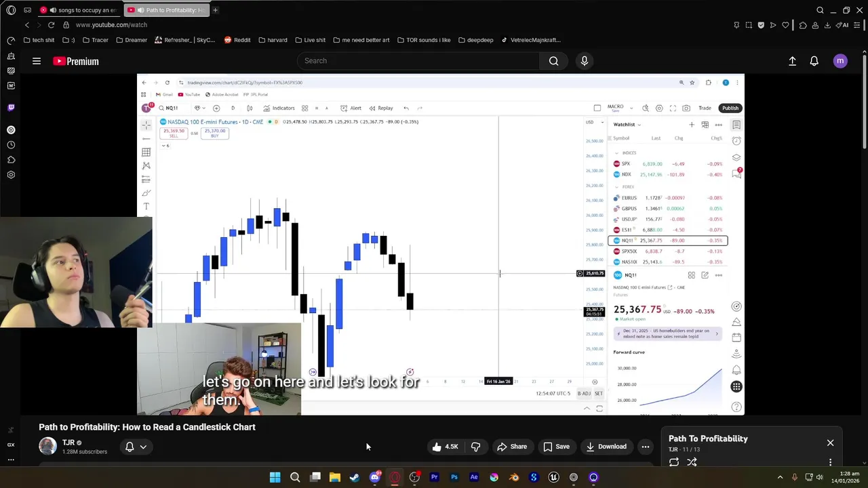Open the account avatar menu
The height and width of the screenshot is (488, 868).
coord(840,61)
